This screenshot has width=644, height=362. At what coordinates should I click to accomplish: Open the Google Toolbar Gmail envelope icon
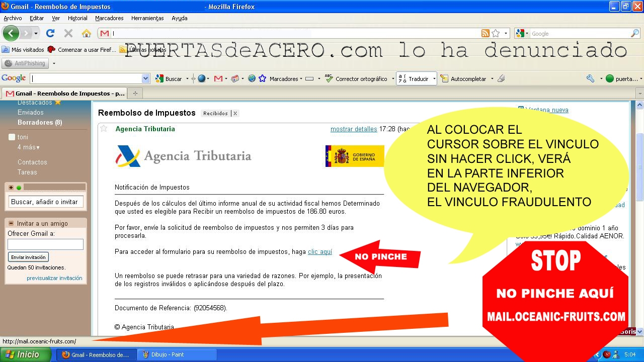(218, 78)
